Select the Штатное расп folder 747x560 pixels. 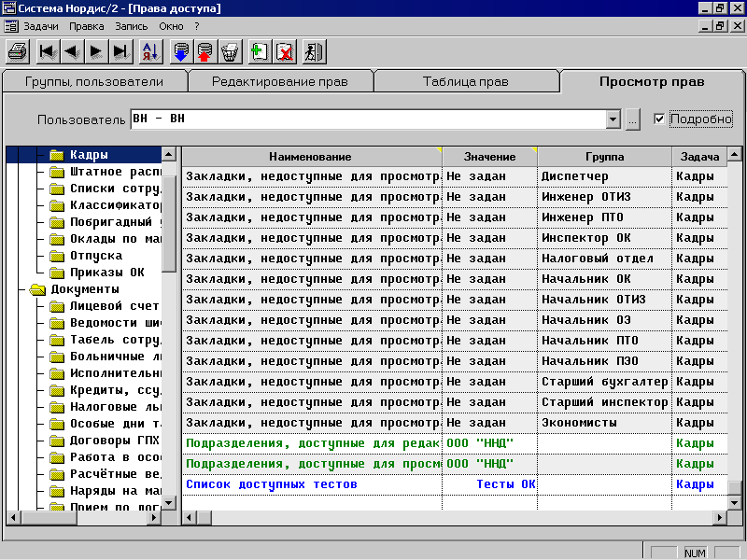point(106,172)
